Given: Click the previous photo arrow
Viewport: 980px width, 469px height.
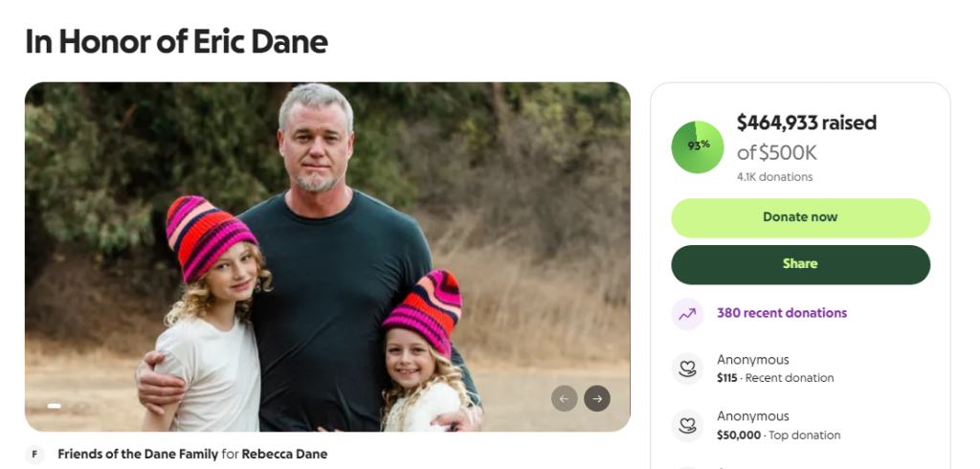Looking at the screenshot, I should (565, 398).
